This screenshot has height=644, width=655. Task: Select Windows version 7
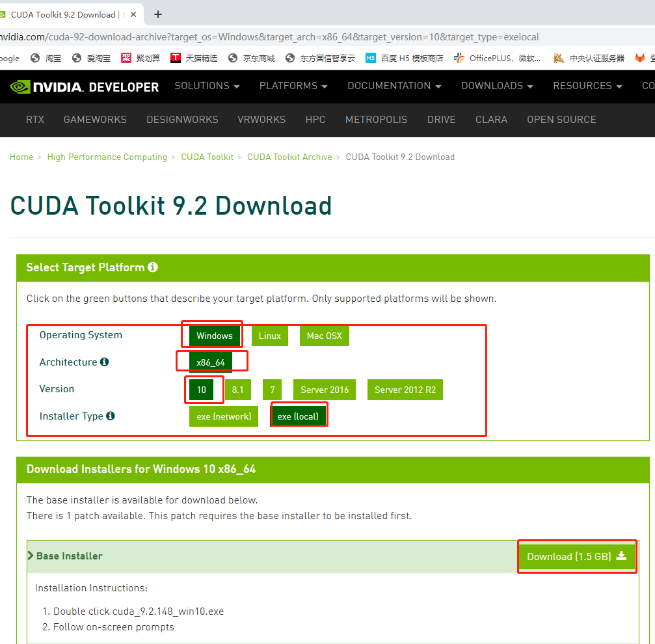click(272, 390)
